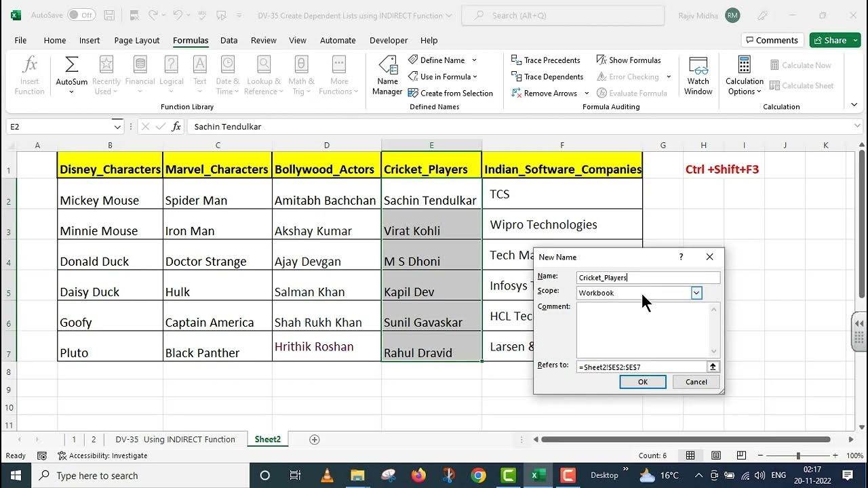The height and width of the screenshot is (488, 868).
Task: Click the Share button
Action: coord(835,40)
